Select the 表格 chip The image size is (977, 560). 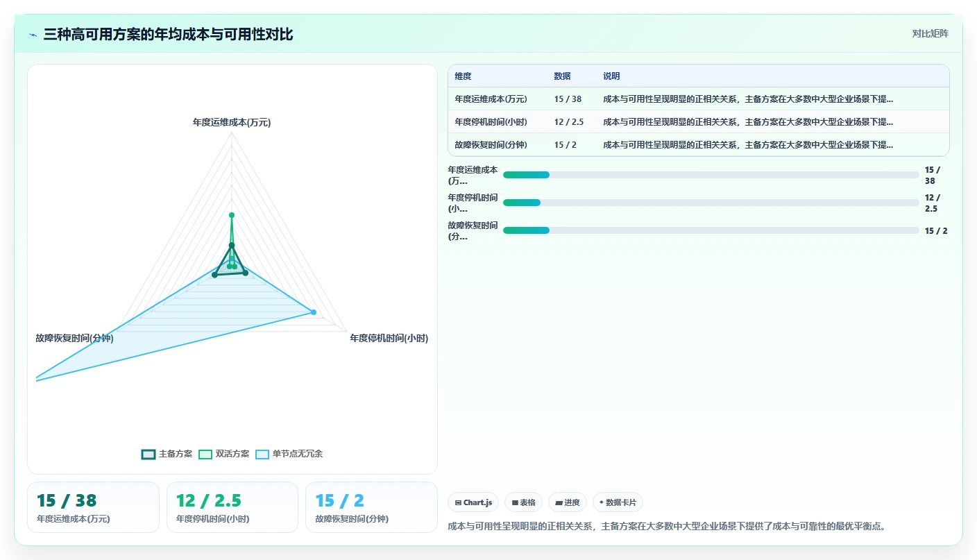[x=523, y=502]
